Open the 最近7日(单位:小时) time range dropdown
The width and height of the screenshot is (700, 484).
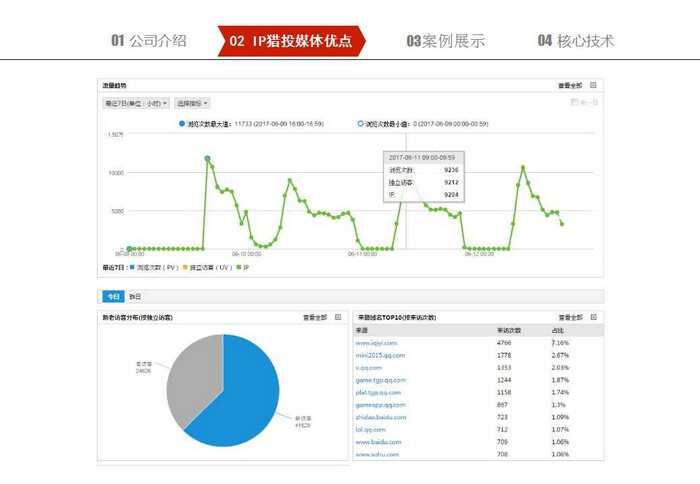(x=136, y=103)
